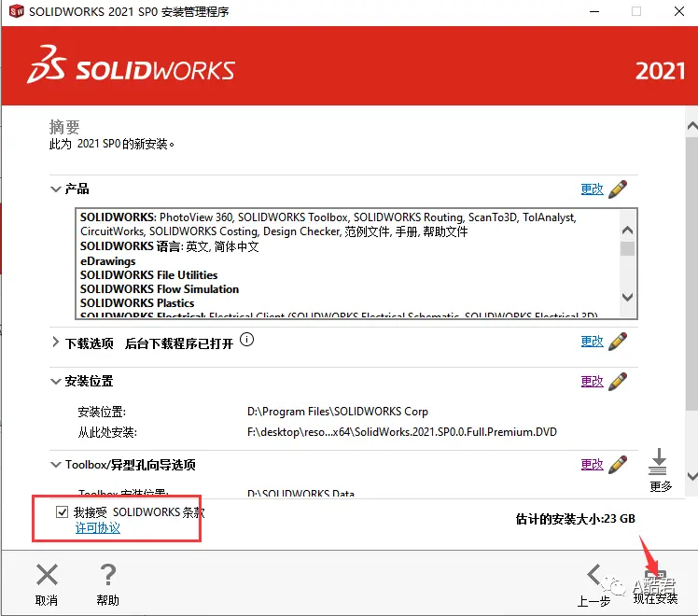
Task: Select SOLIDWORKS File Utilities in product list
Action: click(x=148, y=275)
